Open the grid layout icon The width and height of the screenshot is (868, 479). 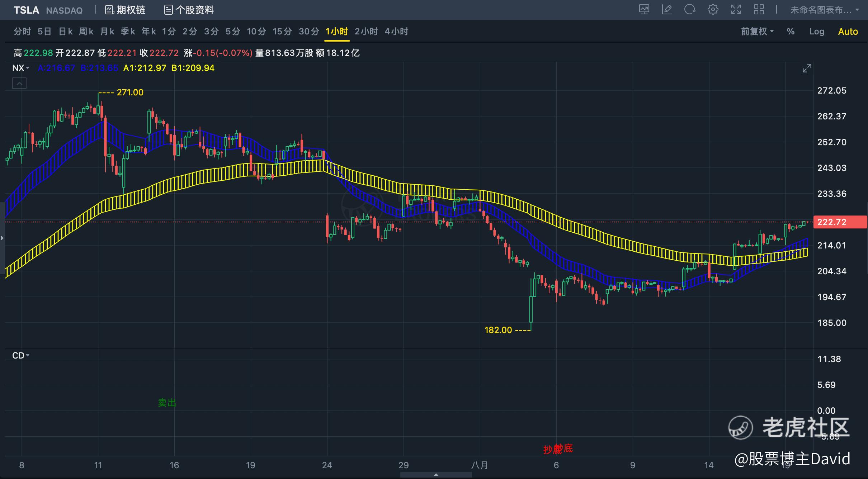[759, 10]
